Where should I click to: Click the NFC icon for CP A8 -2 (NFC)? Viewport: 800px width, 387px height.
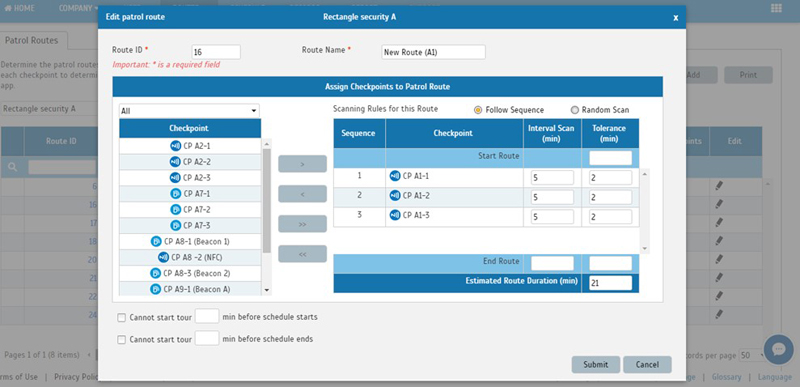point(163,257)
